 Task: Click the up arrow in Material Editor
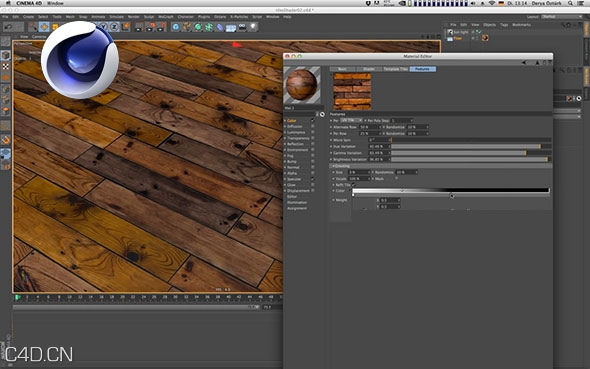[x=537, y=62]
